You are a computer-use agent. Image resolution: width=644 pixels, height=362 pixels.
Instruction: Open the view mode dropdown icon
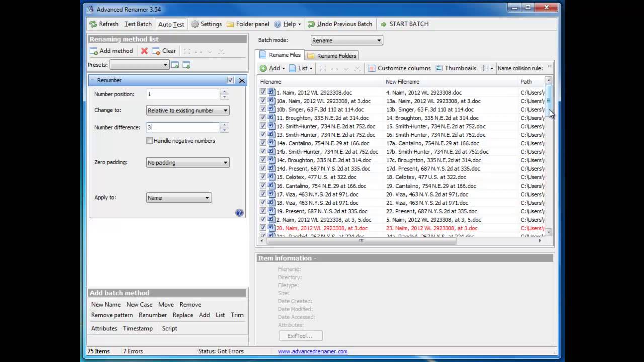pos(487,68)
